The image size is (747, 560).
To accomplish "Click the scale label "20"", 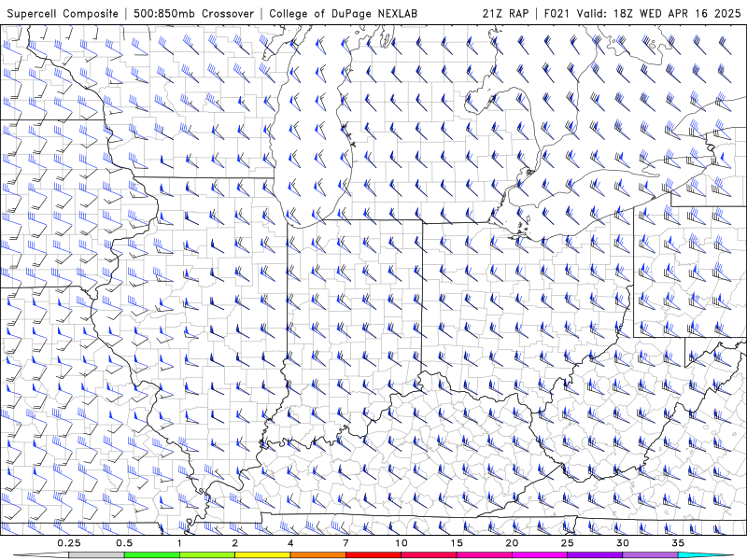I will (512, 543).
